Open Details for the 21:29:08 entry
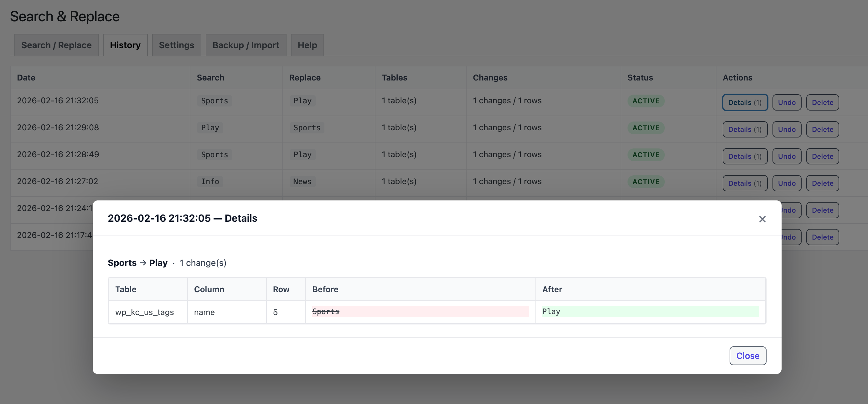Screen dimensions: 868x404 [745, 129]
